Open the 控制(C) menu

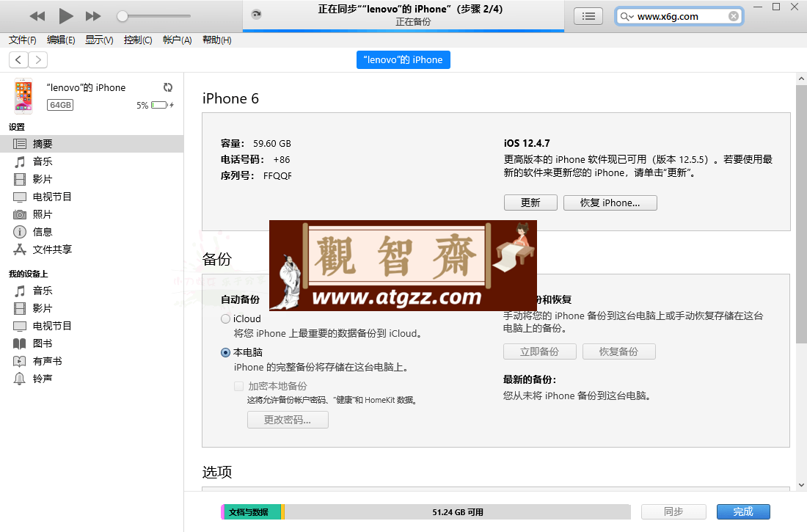(138, 40)
